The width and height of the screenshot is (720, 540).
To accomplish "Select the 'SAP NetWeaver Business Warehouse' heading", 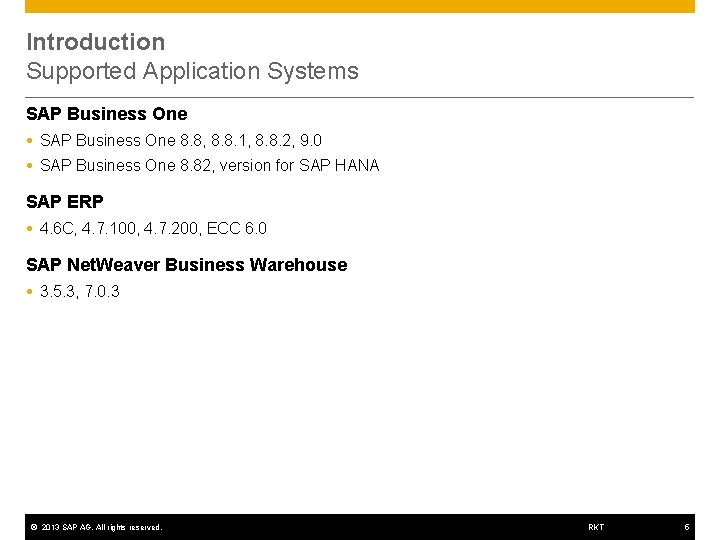I will point(187,265).
